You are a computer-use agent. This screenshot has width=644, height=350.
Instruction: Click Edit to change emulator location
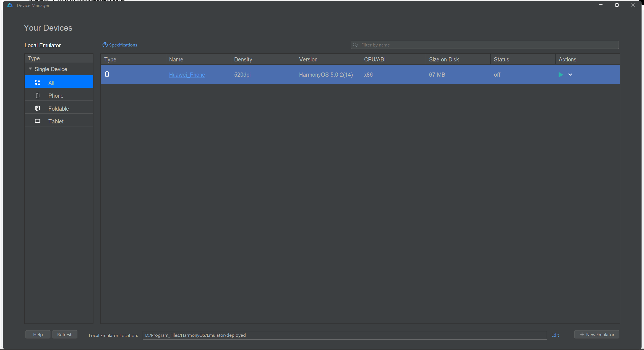pyautogui.click(x=555, y=335)
